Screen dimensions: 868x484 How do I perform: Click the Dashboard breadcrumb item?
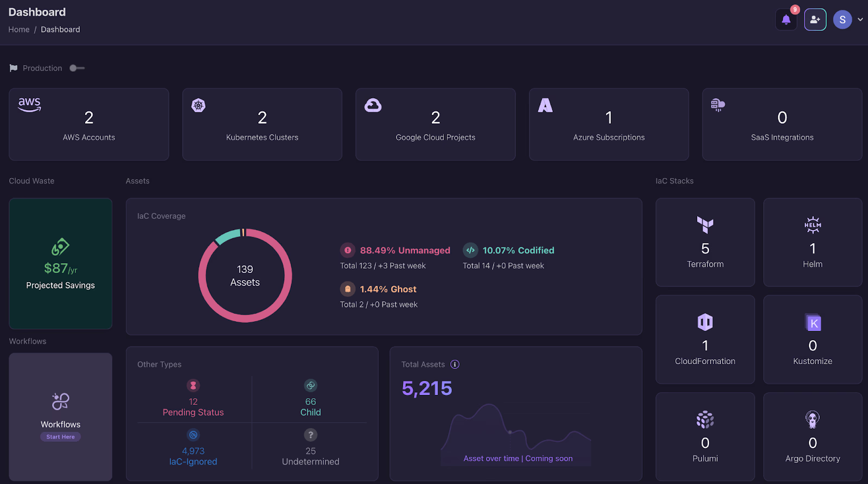click(60, 29)
